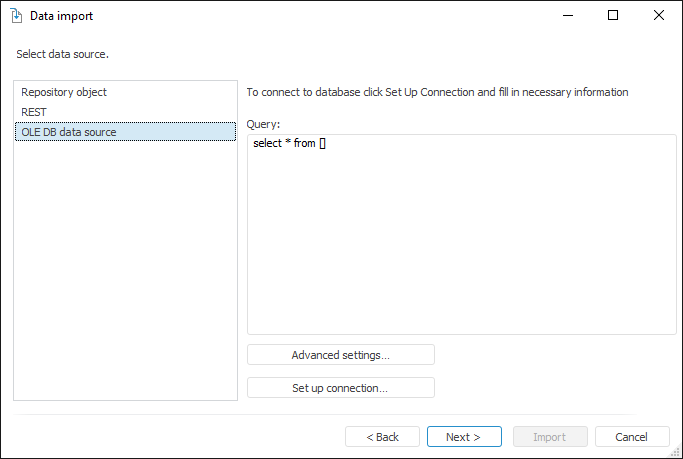Click the 'Select data source.' heading

pos(62,53)
